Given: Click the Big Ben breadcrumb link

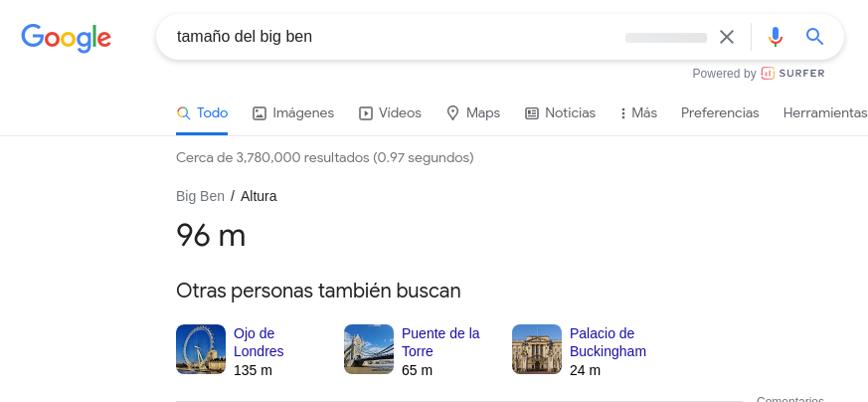Looking at the screenshot, I should click(200, 196).
